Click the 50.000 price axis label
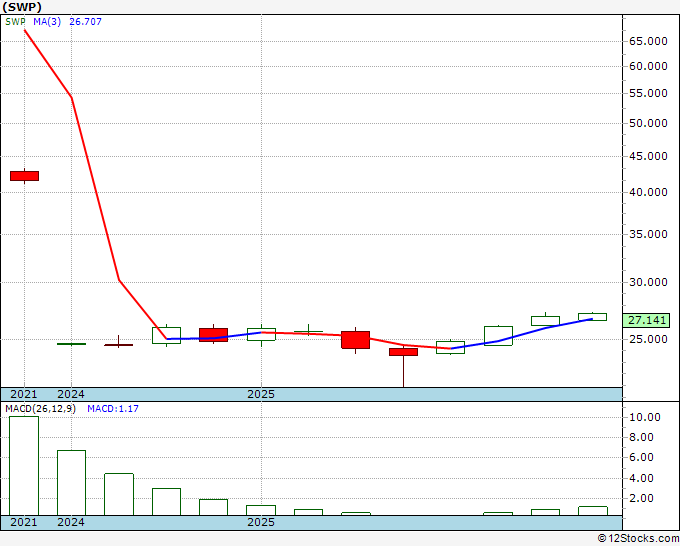The image size is (680, 546). [x=648, y=123]
